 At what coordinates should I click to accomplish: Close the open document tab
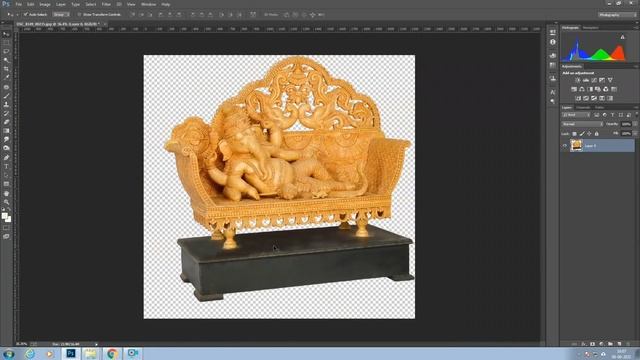click(104, 24)
